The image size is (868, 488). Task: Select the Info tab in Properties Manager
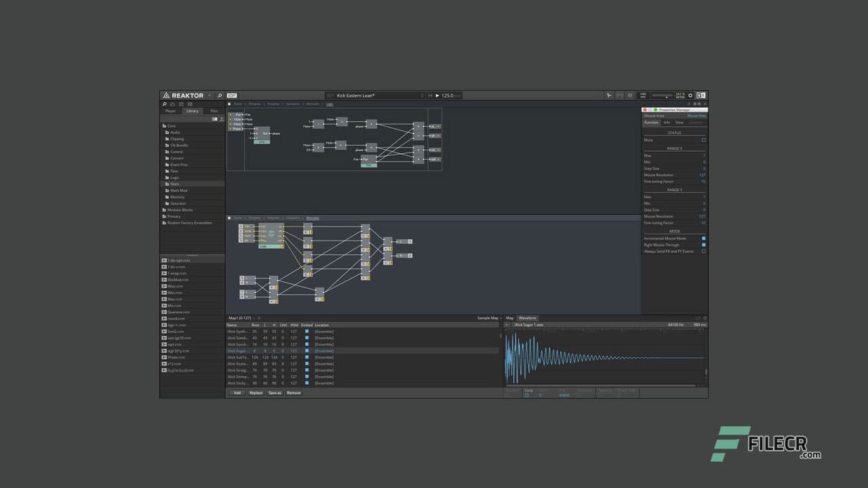tap(667, 123)
